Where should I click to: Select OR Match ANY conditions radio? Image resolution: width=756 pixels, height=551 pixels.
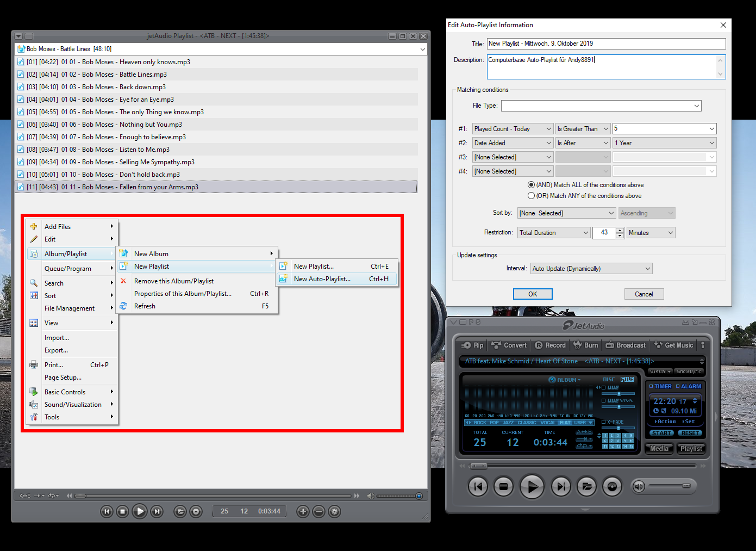pyautogui.click(x=531, y=196)
